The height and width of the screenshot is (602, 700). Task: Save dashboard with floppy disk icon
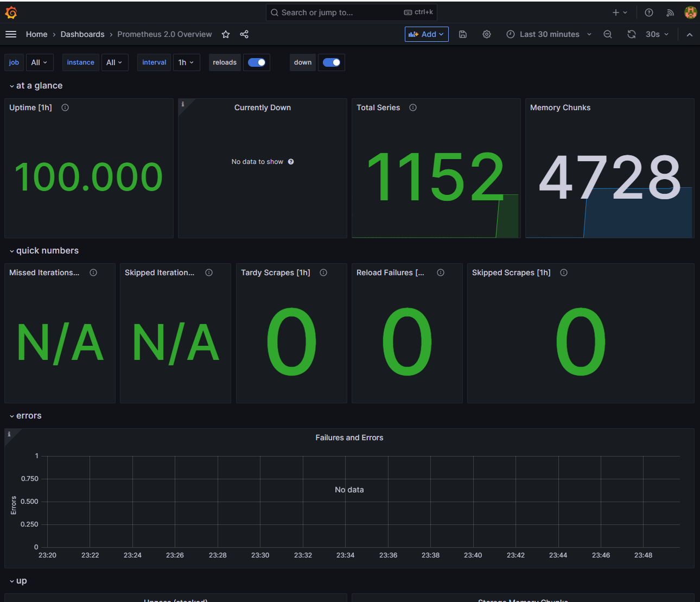point(463,34)
